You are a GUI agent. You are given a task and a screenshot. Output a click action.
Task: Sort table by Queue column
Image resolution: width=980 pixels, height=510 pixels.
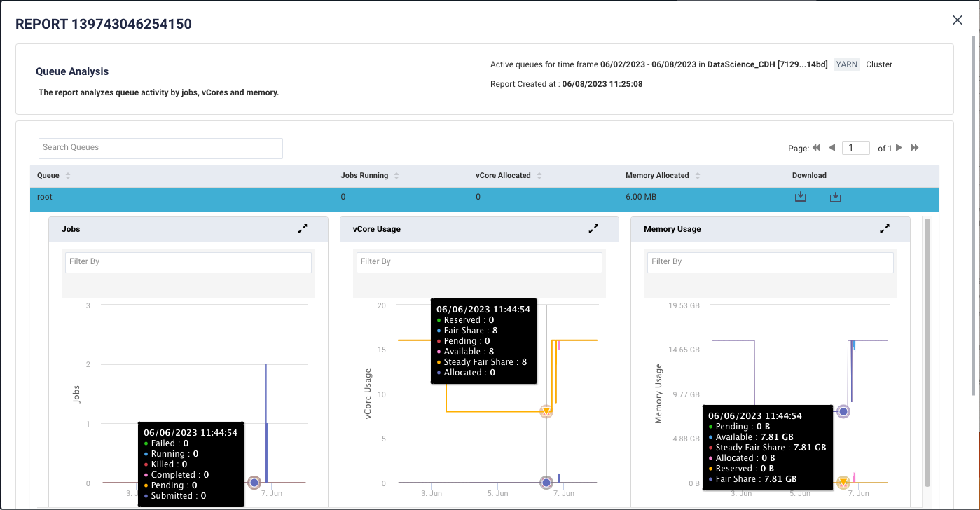tap(68, 176)
